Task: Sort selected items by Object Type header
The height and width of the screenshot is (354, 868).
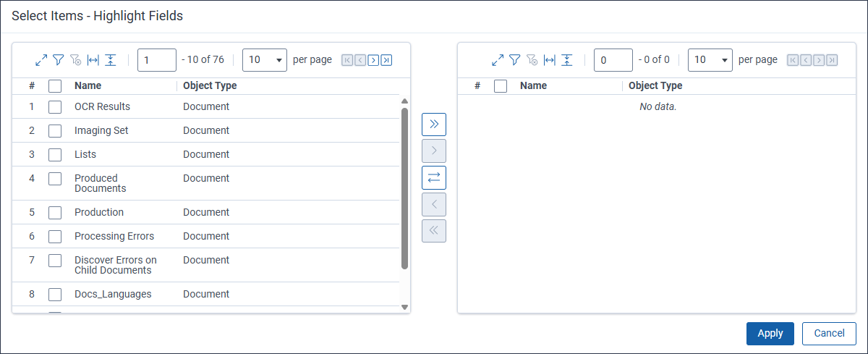Action: (x=655, y=85)
